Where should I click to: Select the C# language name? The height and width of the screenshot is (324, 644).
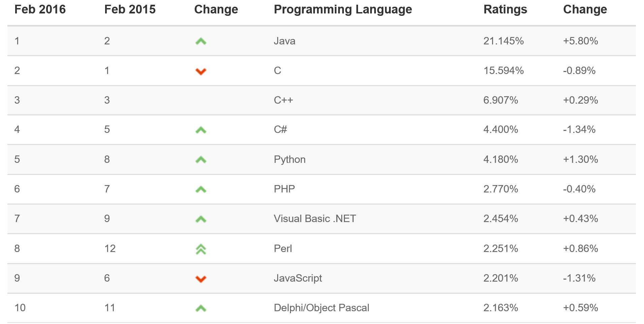point(281,130)
